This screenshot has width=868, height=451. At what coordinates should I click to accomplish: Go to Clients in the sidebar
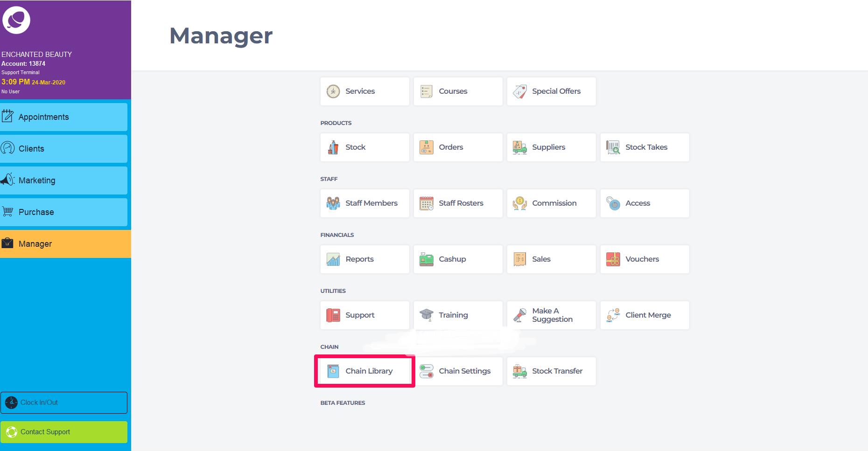(63, 149)
